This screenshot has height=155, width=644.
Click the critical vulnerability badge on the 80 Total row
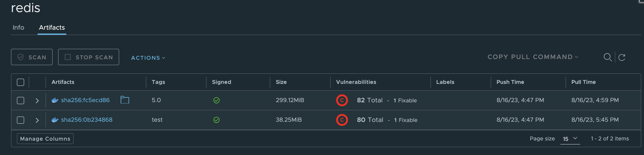(342, 120)
